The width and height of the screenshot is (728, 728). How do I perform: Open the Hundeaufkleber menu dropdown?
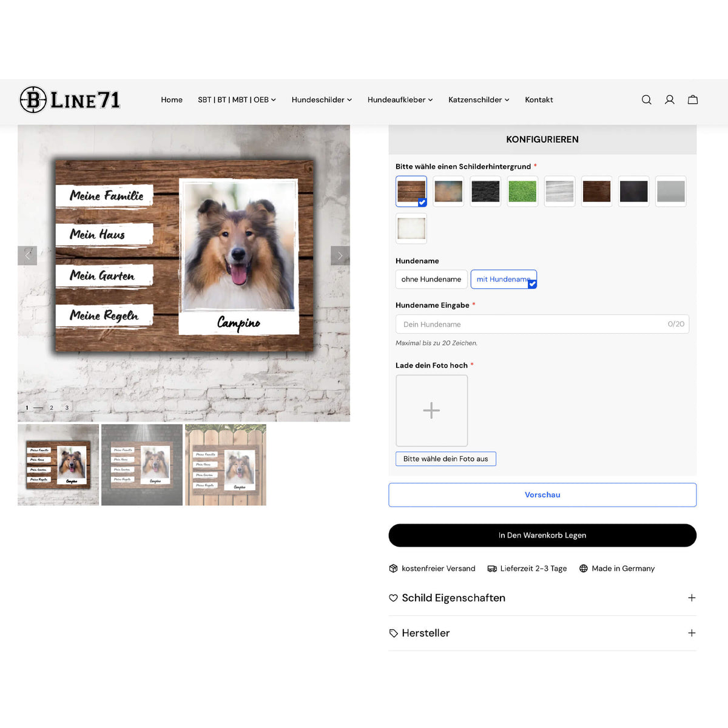pyautogui.click(x=400, y=99)
